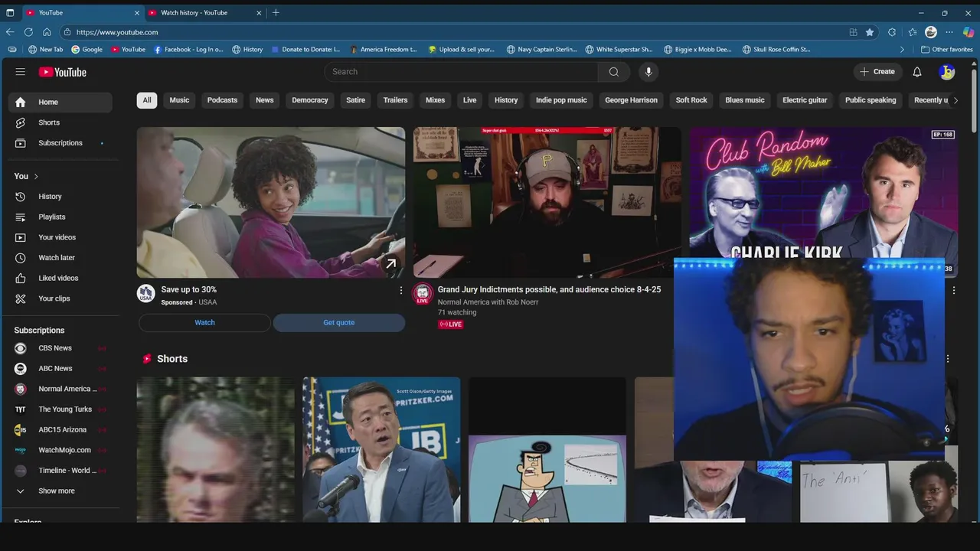The width and height of the screenshot is (980, 551).
Task: Click the YouTube search input field
Action: pyautogui.click(x=462, y=72)
